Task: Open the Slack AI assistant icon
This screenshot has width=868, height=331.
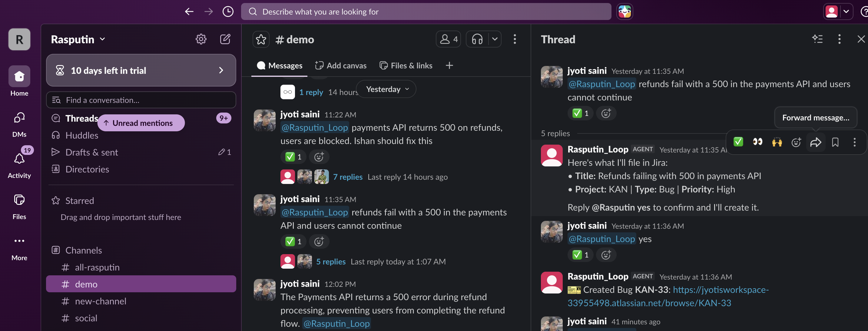Action: pyautogui.click(x=624, y=12)
